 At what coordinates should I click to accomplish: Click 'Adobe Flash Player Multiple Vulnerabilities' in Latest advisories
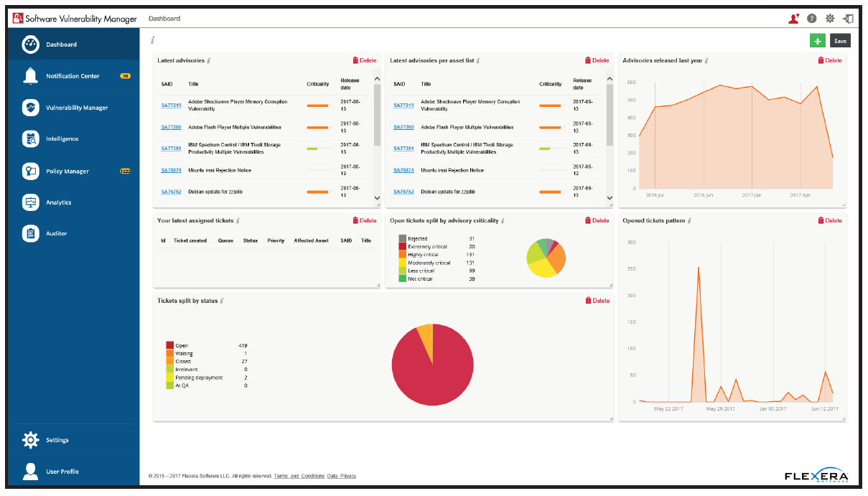point(234,127)
